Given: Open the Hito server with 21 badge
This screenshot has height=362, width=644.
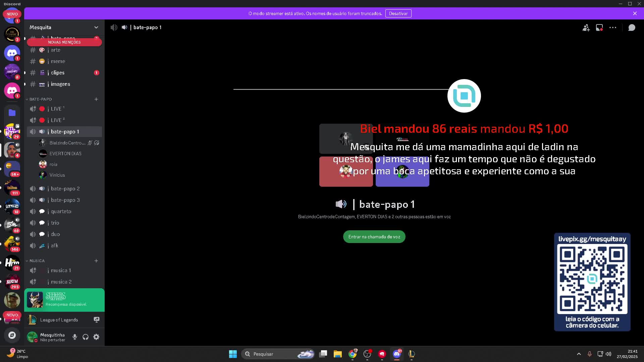Looking at the screenshot, I should pyautogui.click(x=12, y=263).
